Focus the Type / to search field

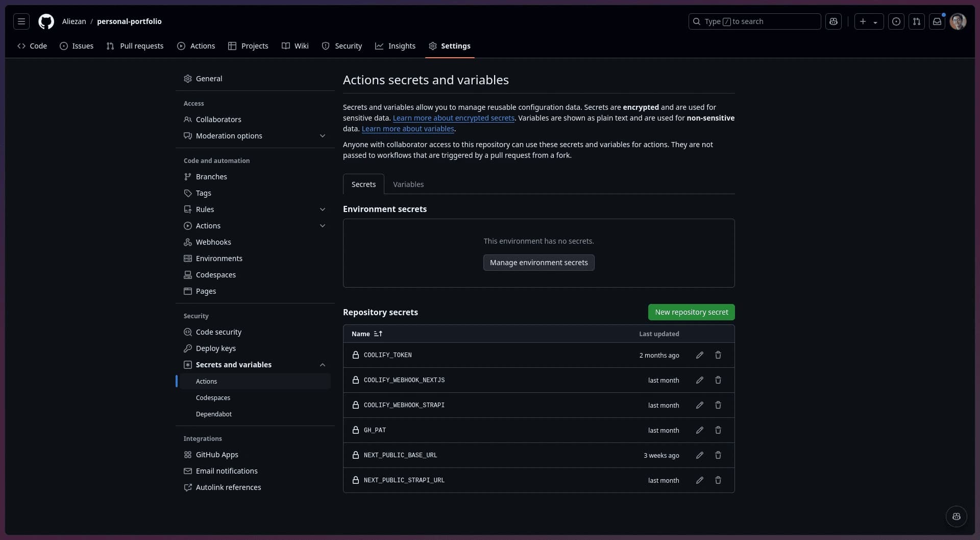[754, 21]
